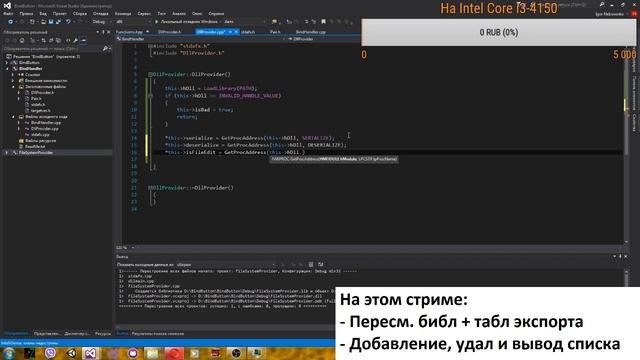Click the Open File toolbar icon
This screenshot has height=360, width=640.
pos(43,22)
